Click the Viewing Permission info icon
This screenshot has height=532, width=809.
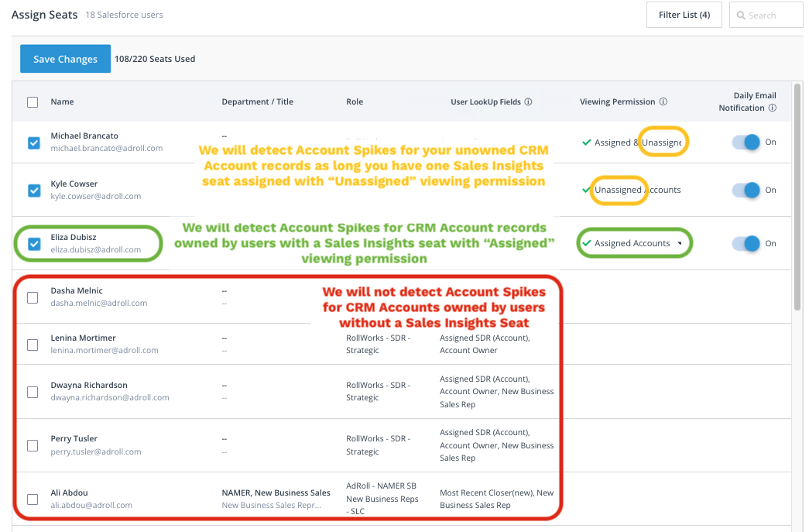tap(663, 101)
